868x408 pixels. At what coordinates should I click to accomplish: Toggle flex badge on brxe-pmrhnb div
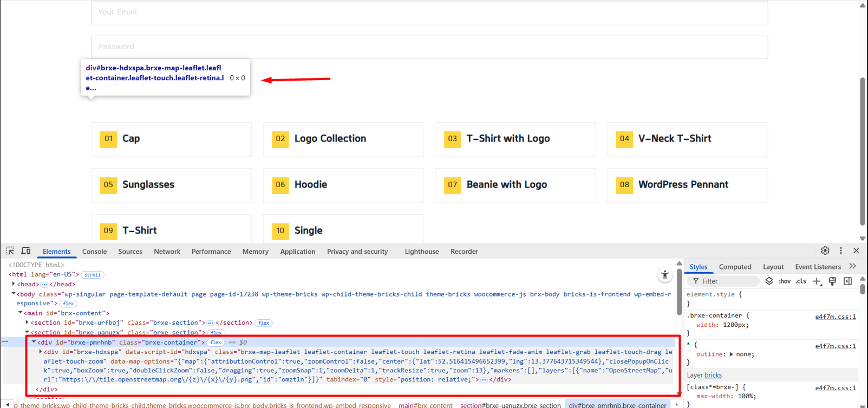[x=216, y=343]
